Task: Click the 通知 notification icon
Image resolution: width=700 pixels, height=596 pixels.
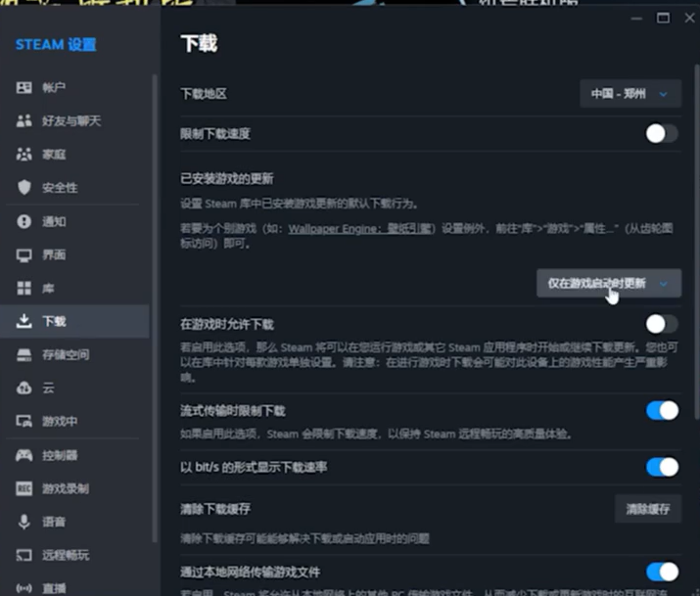Action: [24, 221]
